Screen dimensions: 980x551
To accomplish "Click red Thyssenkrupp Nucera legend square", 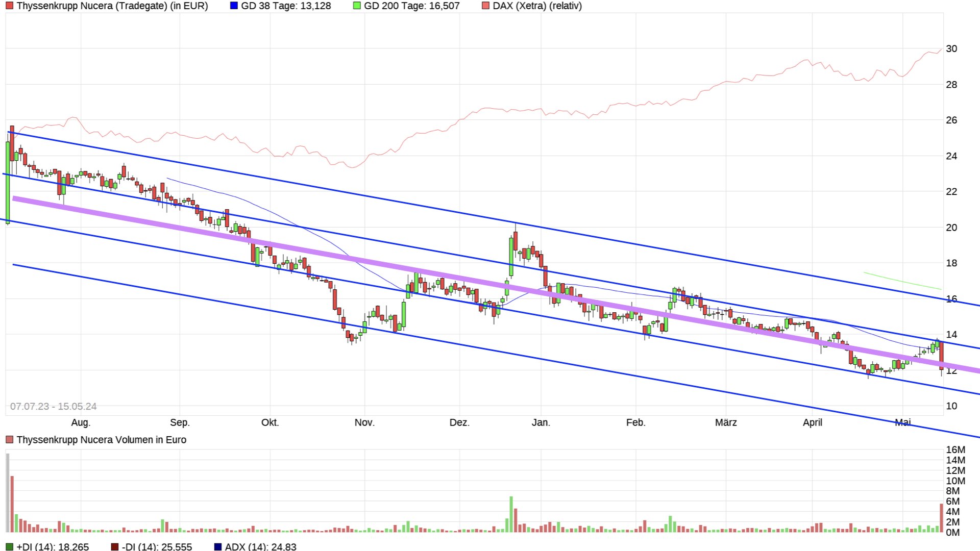I will coord(9,6).
